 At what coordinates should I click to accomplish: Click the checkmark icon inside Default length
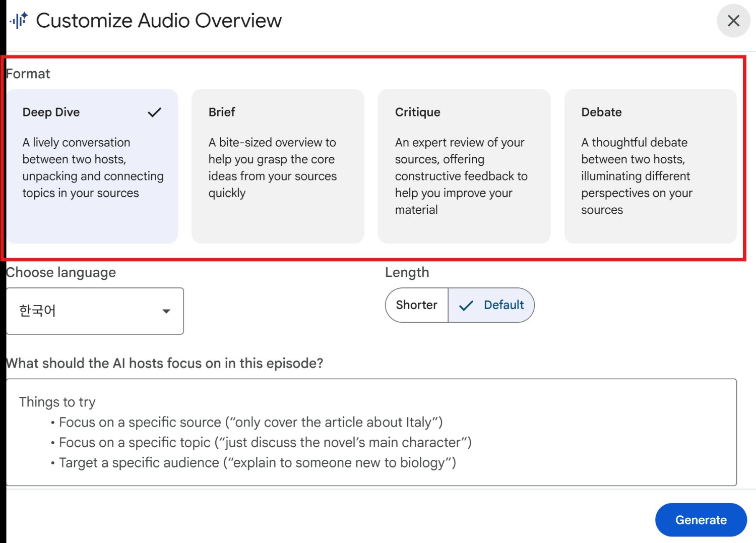pyautogui.click(x=466, y=306)
